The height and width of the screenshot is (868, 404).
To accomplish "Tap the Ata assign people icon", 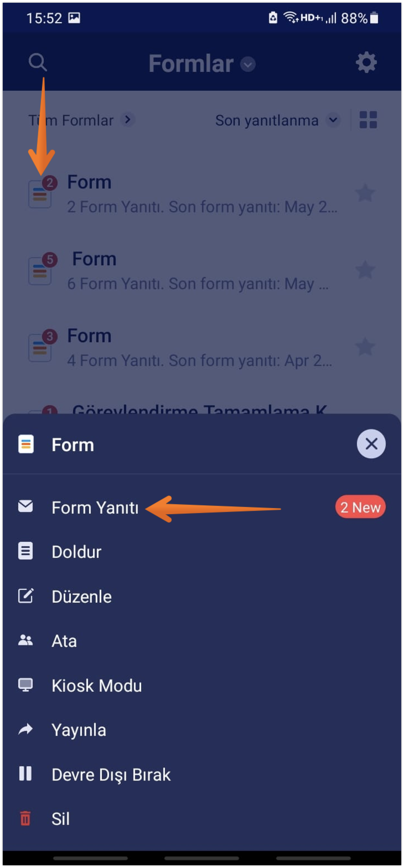I will [26, 640].
